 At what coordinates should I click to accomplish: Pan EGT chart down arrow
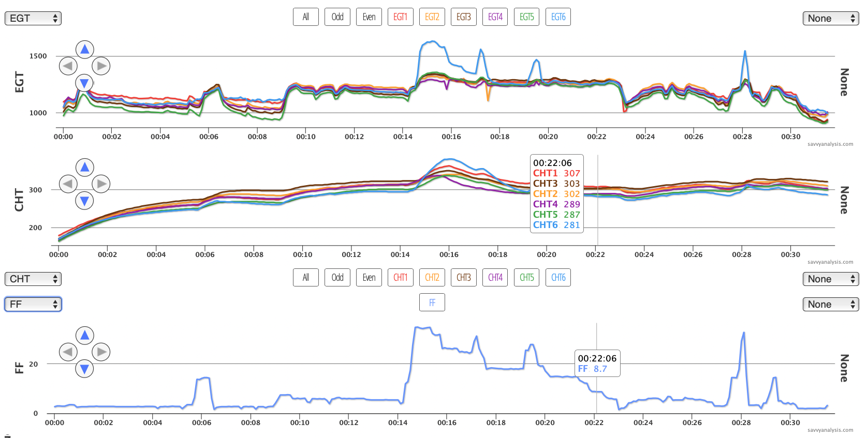coord(84,83)
